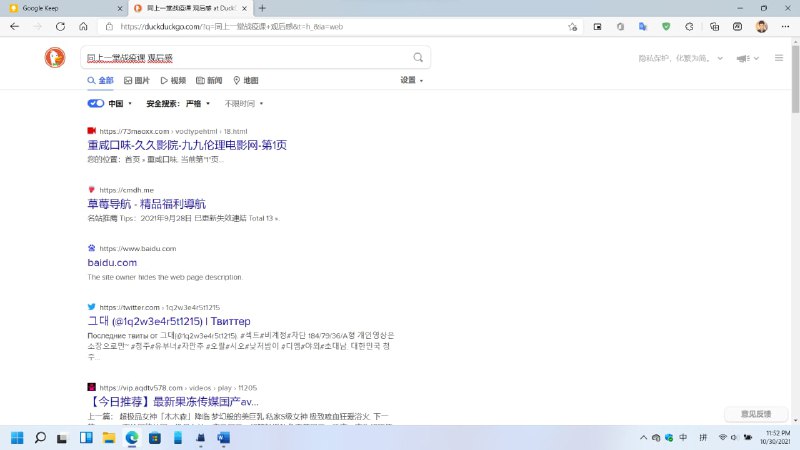800x450 pixels.
Task: Click the DuckDuckGo logo
Action: click(x=55, y=57)
